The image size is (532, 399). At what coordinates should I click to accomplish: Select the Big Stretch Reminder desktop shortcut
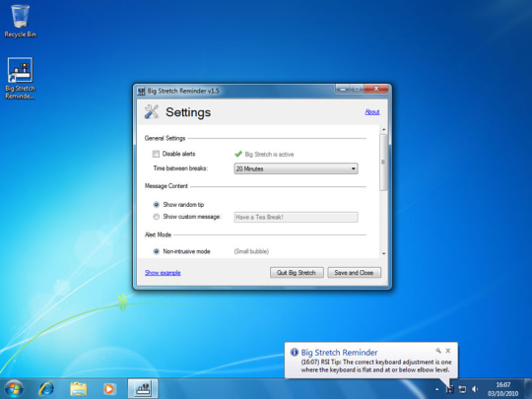20,78
